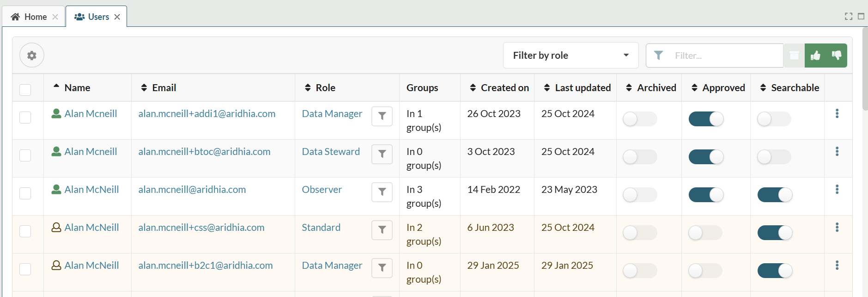Open the Filter by role dropdown
The width and height of the screenshot is (868, 297).
pyautogui.click(x=571, y=56)
